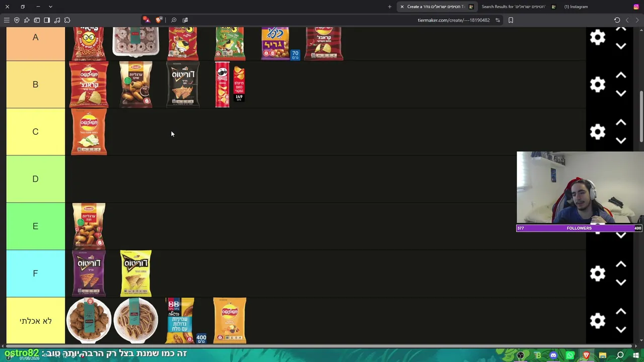Select the snack bag in tier C
The height and width of the screenshot is (362, 644).
pyautogui.click(x=89, y=132)
